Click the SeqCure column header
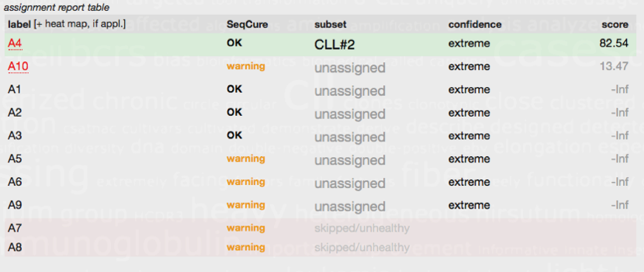This screenshot has height=272, width=644. 247,25
